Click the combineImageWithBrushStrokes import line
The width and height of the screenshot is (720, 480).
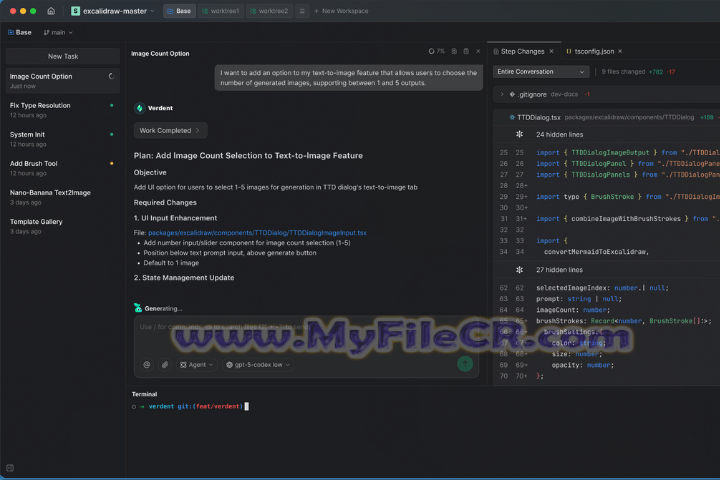click(628, 219)
